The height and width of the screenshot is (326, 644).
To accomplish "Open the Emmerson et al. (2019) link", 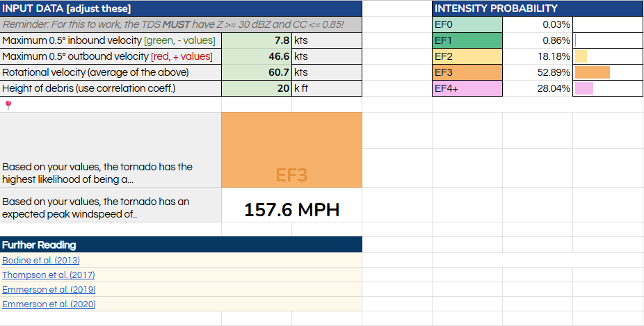I will click(49, 289).
